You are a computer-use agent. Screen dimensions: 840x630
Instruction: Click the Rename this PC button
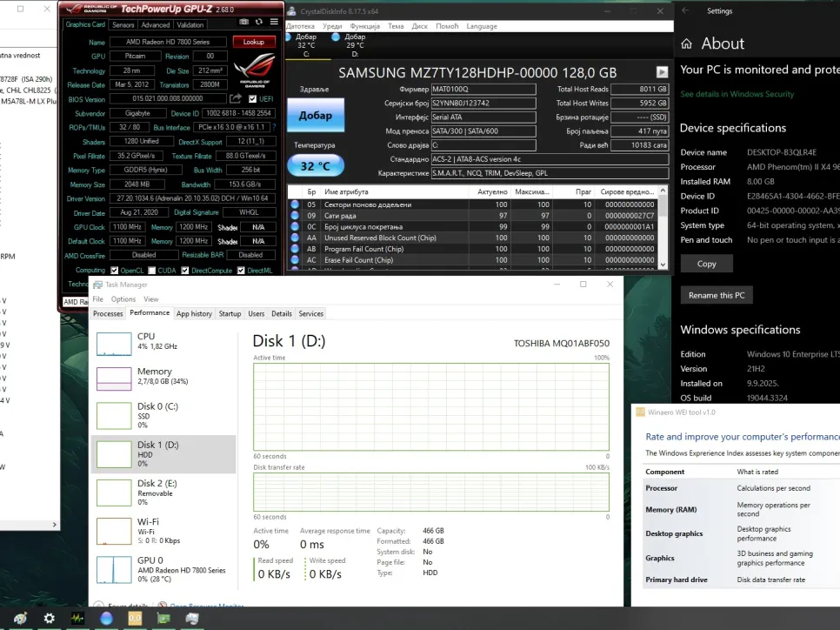[x=717, y=295]
